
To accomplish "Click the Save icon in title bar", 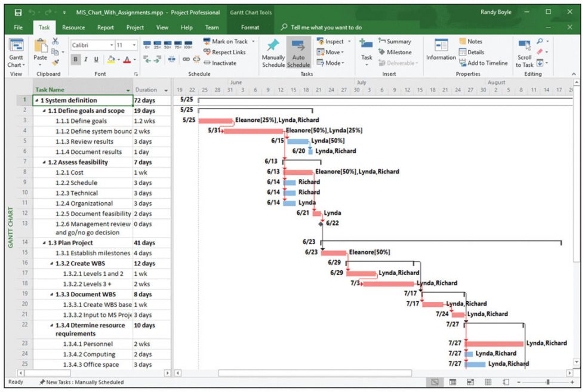I will [18, 13].
